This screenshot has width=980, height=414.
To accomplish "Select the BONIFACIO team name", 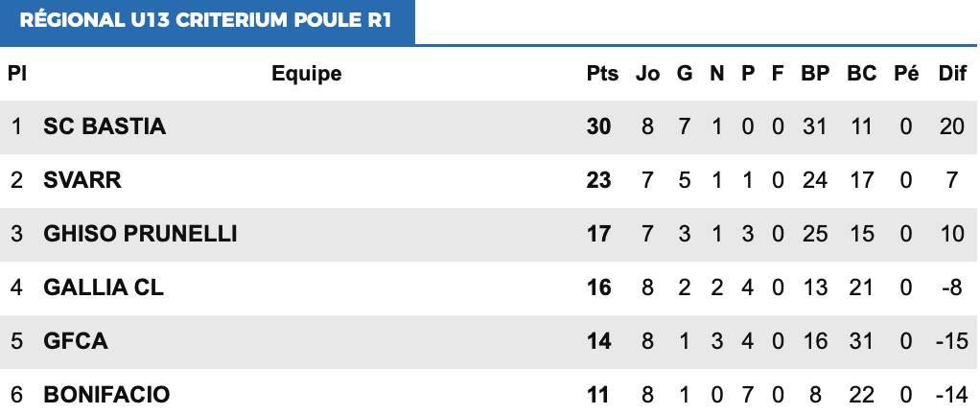I will [106, 395].
